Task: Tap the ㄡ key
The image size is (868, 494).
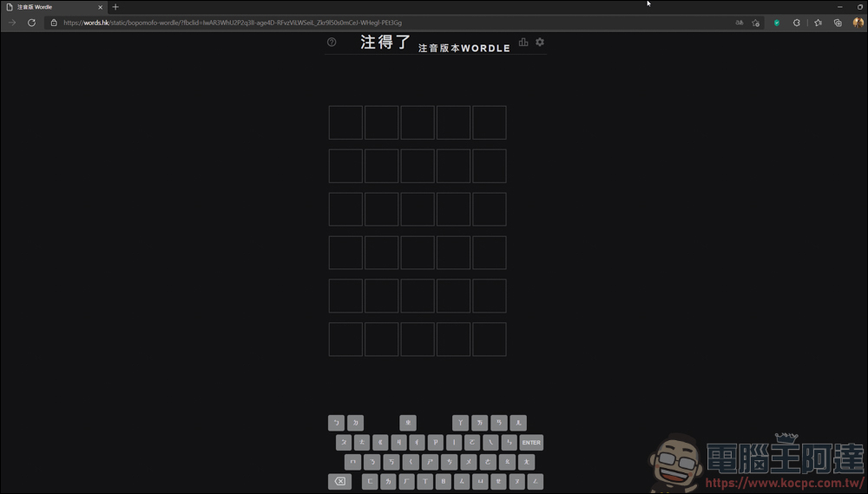Action: pyautogui.click(x=516, y=481)
